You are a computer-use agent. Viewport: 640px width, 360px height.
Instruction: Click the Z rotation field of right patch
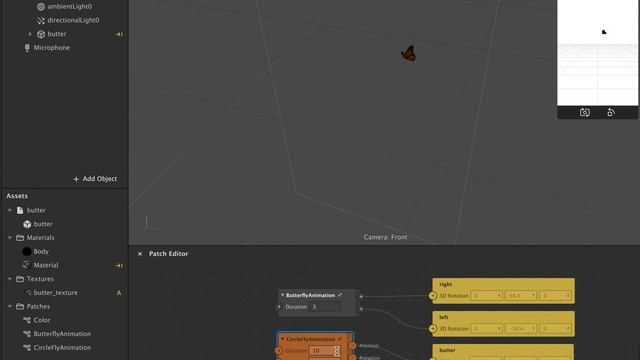555,296
